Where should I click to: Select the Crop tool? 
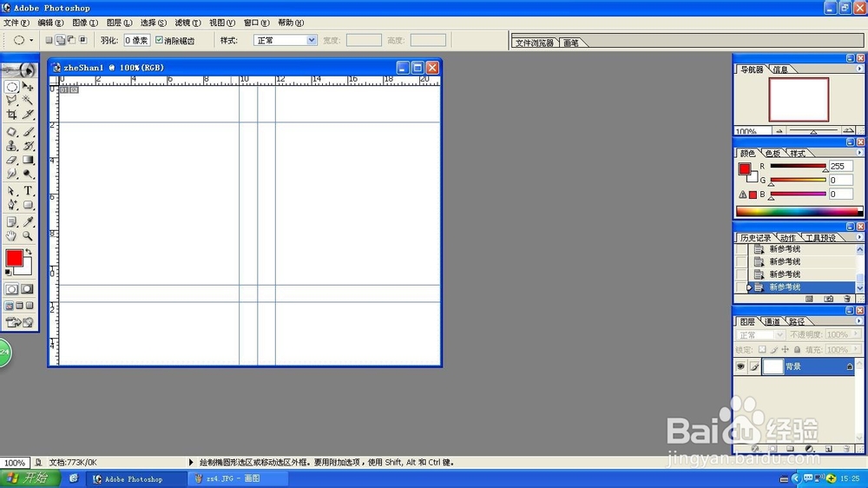pyautogui.click(x=11, y=114)
